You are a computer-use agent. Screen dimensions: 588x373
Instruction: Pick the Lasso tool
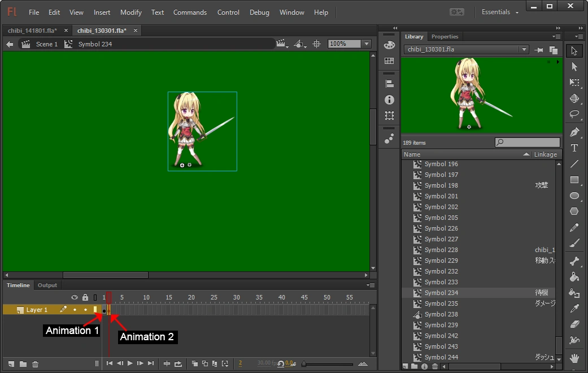coord(574,114)
